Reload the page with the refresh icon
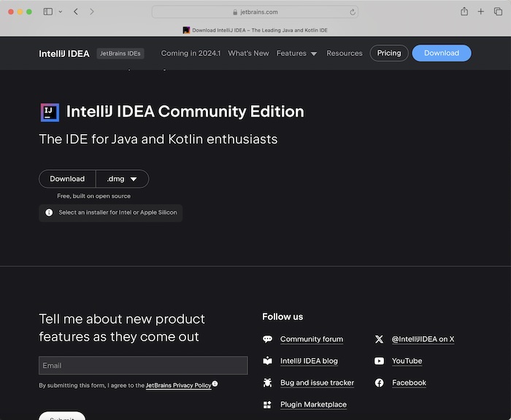Viewport: 511px width, 420px height. click(x=353, y=12)
